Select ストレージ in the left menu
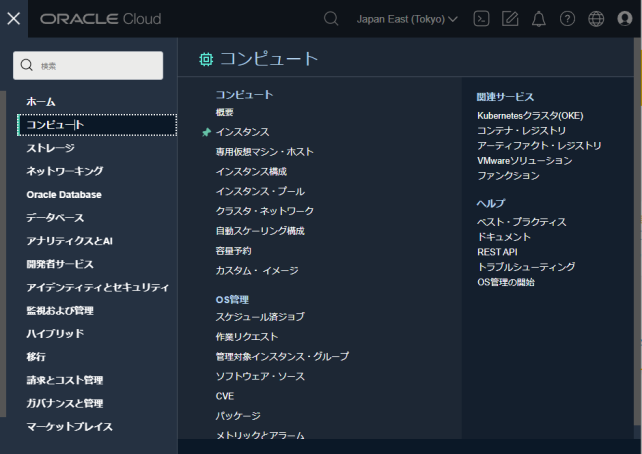Image resolution: width=642 pixels, height=454 pixels. tap(50, 148)
